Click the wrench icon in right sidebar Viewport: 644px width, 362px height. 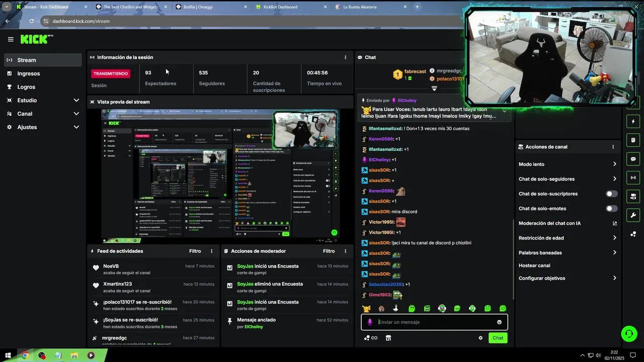click(633, 215)
